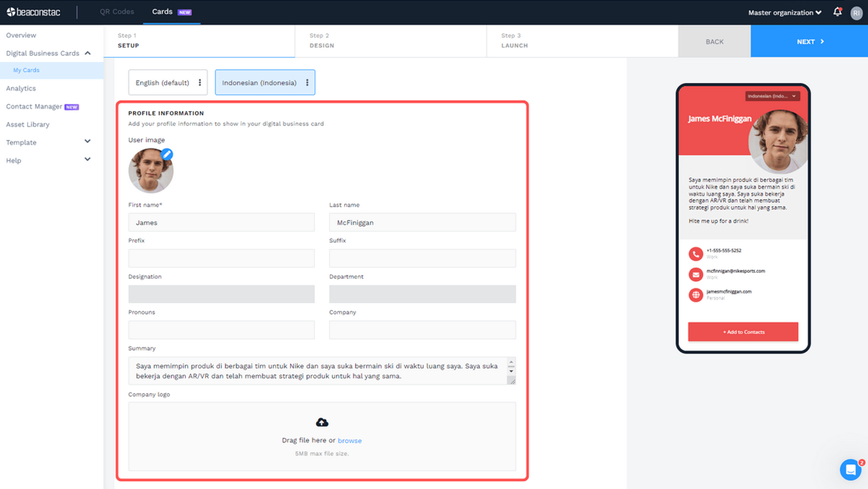Click the edit pencil icon on user image

pyautogui.click(x=167, y=154)
